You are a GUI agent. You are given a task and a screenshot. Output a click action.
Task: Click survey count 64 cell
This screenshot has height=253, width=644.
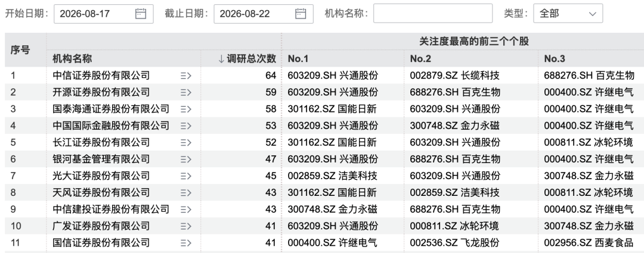click(271, 76)
